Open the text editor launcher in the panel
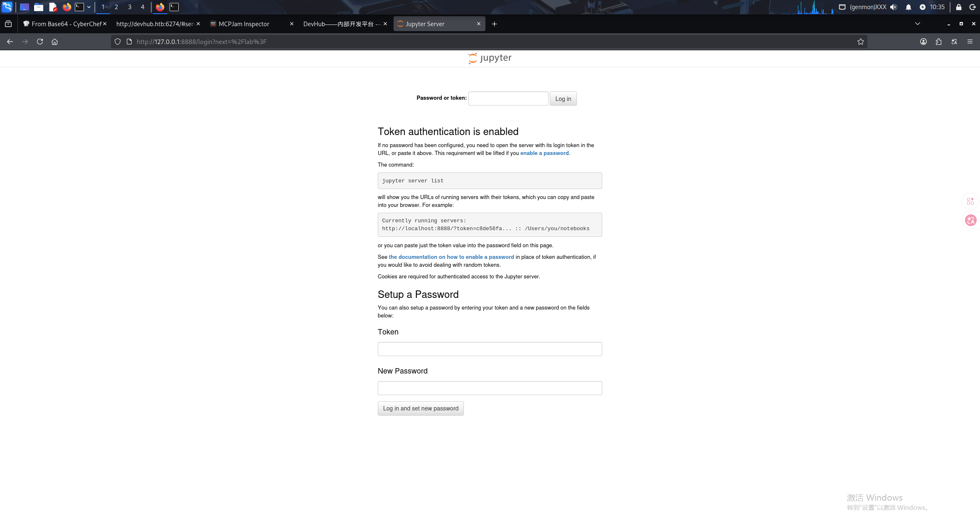Image resolution: width=980 pixels, height=531 pixels. 53,7
